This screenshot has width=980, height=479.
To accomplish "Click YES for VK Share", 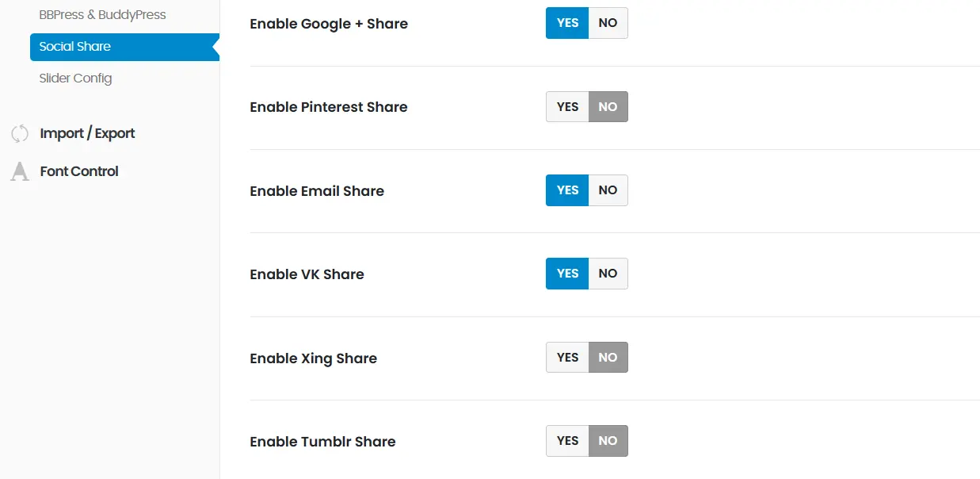I will [x=567, y=274].
